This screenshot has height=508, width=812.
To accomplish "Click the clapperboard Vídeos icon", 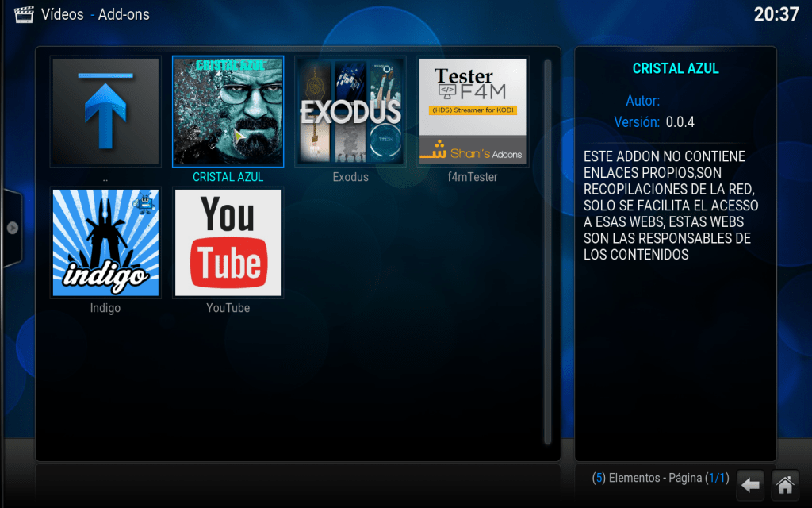I will point(24,14).
